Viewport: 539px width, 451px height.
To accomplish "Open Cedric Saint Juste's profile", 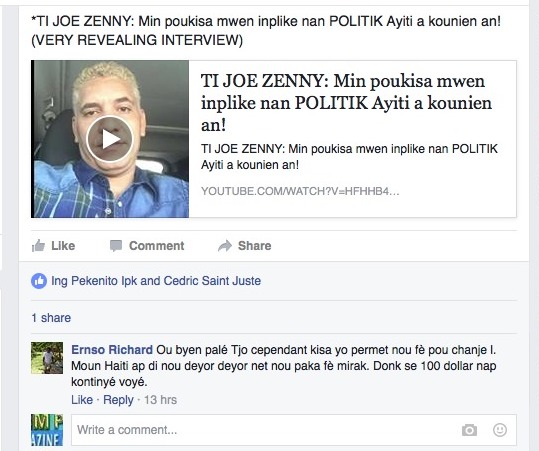I will 212,281.
